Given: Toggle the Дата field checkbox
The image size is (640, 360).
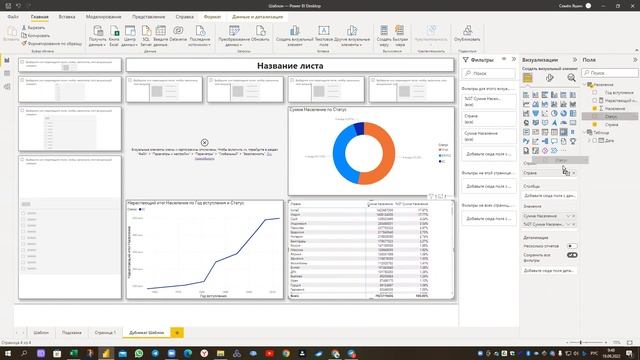Looking at the screenshot, I should tap(595, 140).
